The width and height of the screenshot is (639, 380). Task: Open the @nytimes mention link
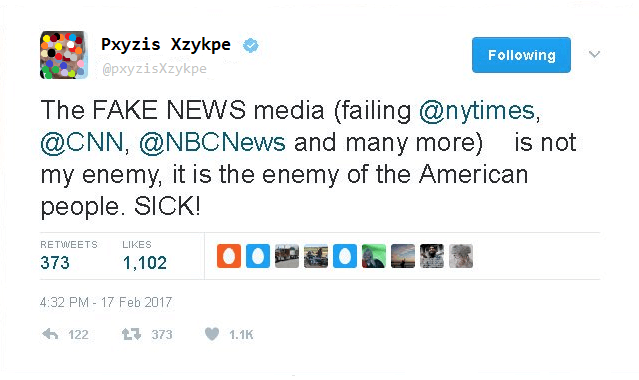point(477,111)
